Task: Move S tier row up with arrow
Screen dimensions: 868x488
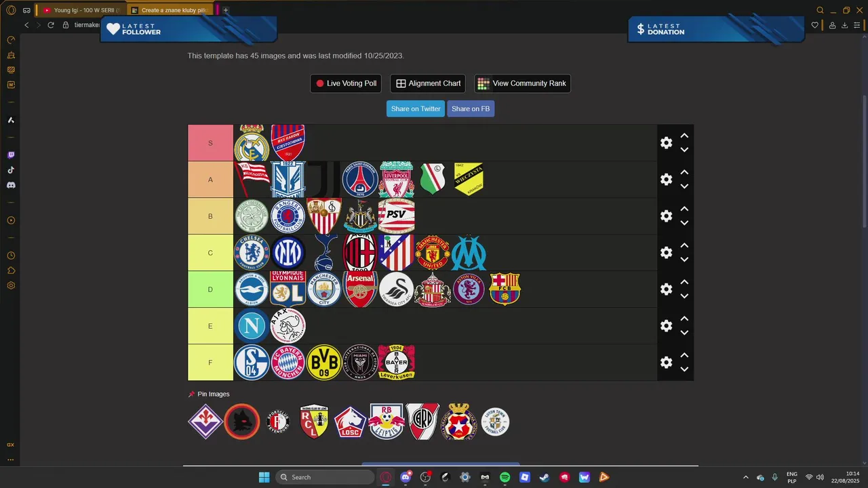Action: (684, 136)
